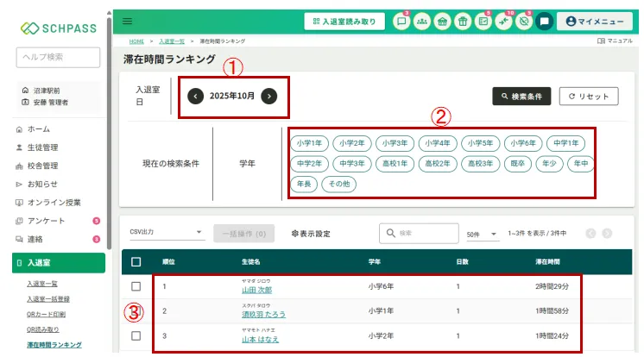The image size is (644, 357).
Task: Click the 検索条件 button
Action: (x=521, y=97)
